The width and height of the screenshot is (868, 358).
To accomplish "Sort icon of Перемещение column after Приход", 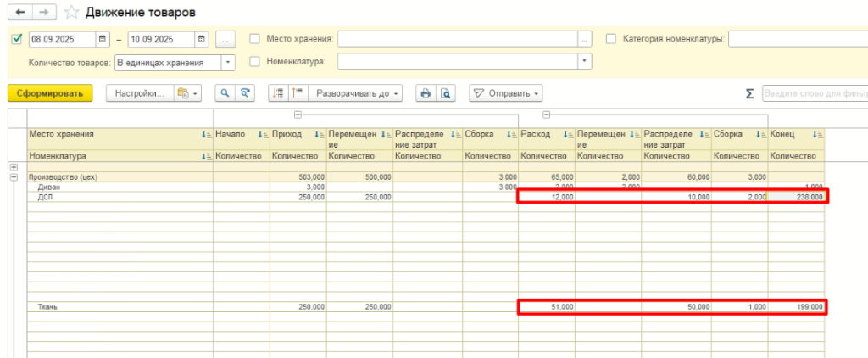I will pos(386,134).
